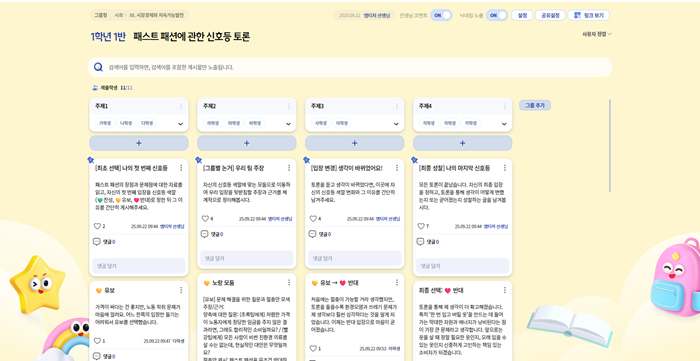Click comment icon on [최종 성찰] post

[x=420, y=242]
